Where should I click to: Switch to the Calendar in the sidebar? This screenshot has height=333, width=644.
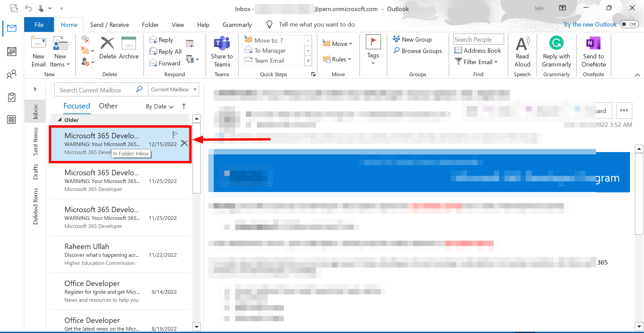(x=11, y=51)
